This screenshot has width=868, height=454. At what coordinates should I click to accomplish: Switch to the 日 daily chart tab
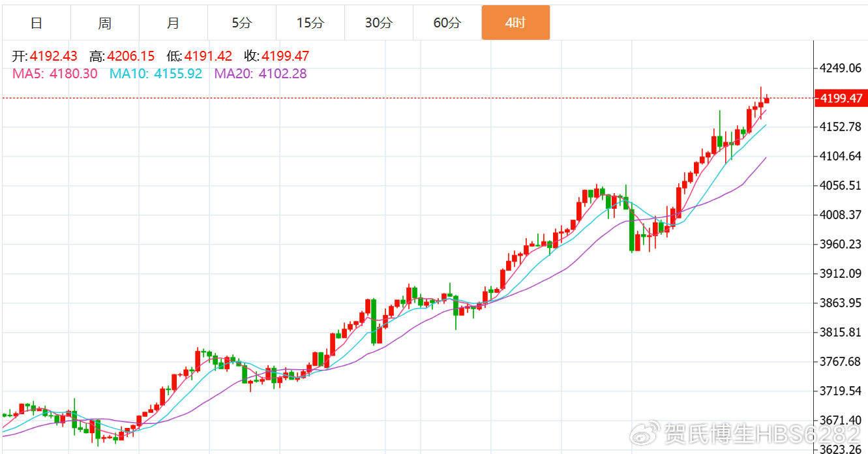(x=37, y=23)
